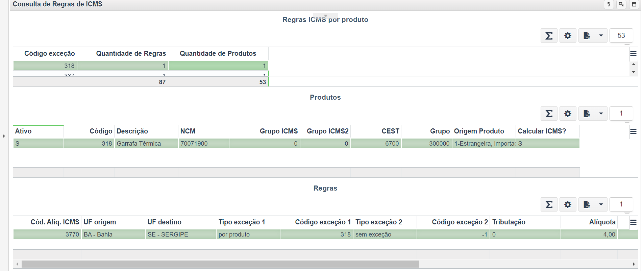Click the pop-out window icon in title bar
The width and height of the screenshot is (644, 271).
(621, 4)
